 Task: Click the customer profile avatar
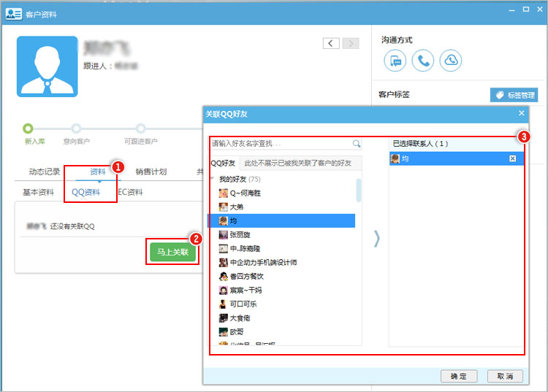click(x=47, y=66)
